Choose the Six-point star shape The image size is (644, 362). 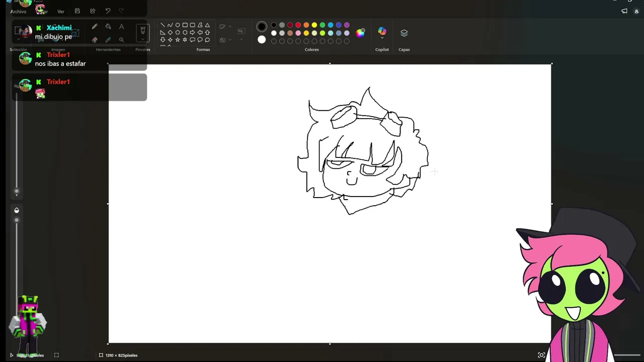[185, 40]
